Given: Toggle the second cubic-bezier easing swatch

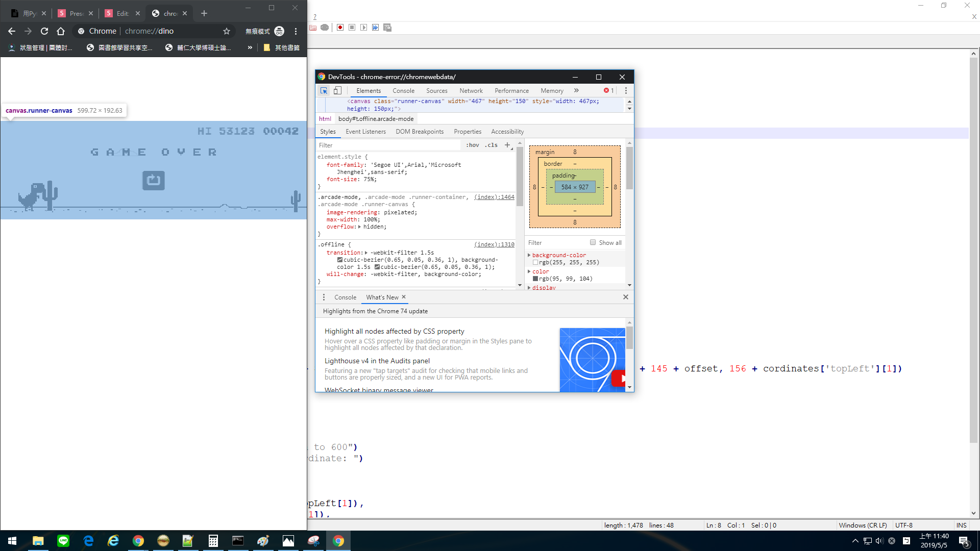Looking at the screenshot, I should (x=377, y=267).
